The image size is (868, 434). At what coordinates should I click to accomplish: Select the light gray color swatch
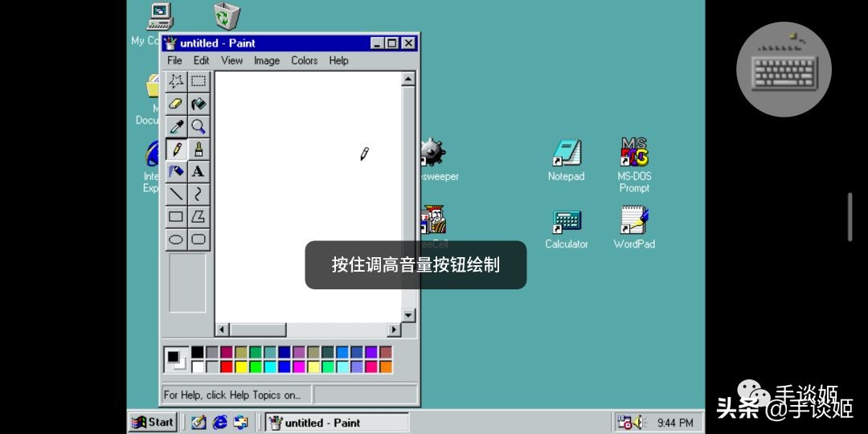point(212,366)
